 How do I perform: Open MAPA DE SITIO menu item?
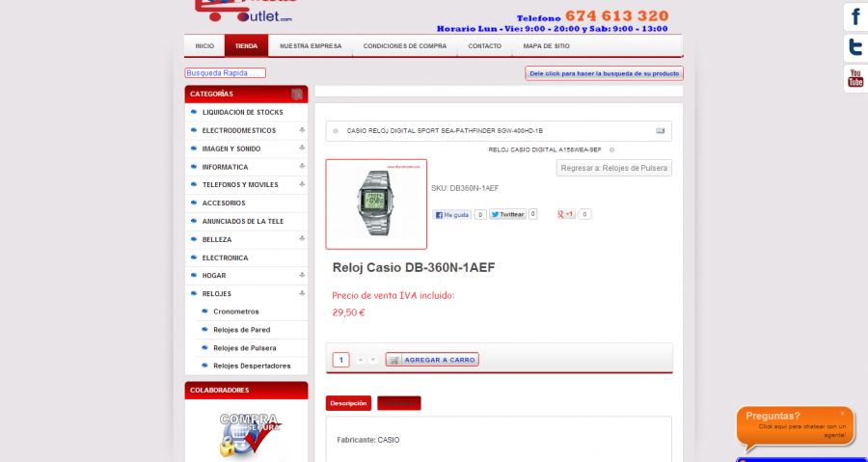547,46
